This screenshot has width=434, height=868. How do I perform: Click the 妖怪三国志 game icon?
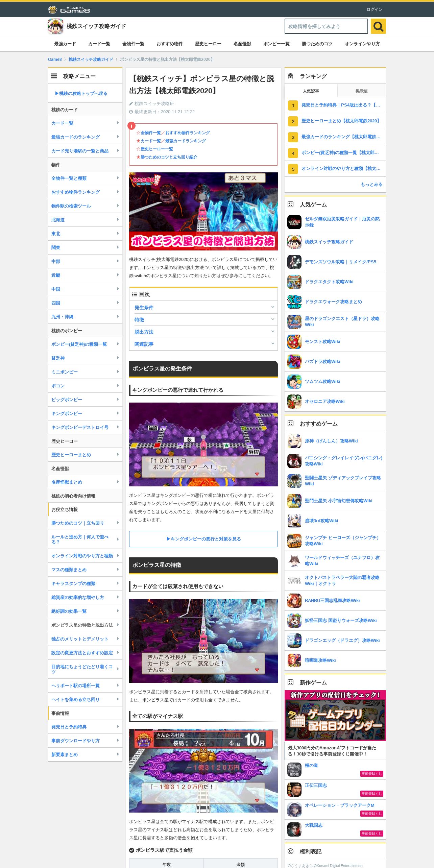point(294,621)
